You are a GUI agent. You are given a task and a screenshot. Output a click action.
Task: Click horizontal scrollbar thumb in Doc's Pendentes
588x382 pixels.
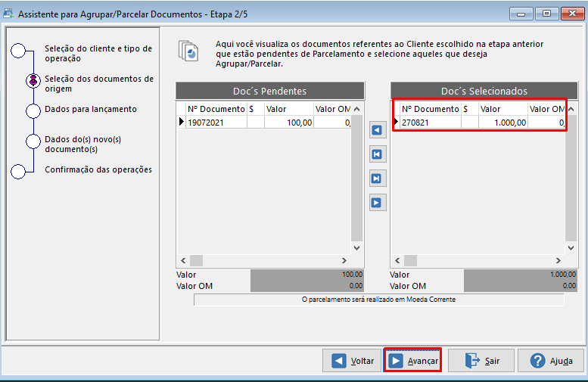point(196,260)
